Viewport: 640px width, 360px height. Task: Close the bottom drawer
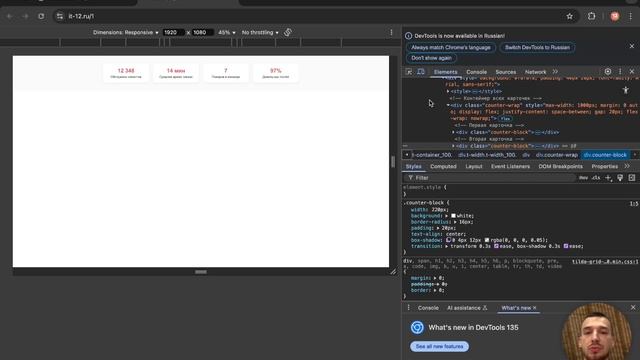point(633,307)
